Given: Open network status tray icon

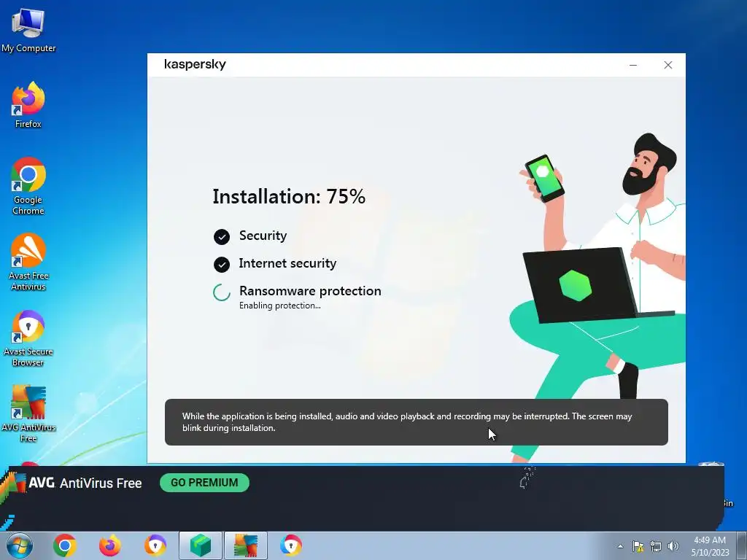Looking at the screenshot, I should tap(656, 546).
